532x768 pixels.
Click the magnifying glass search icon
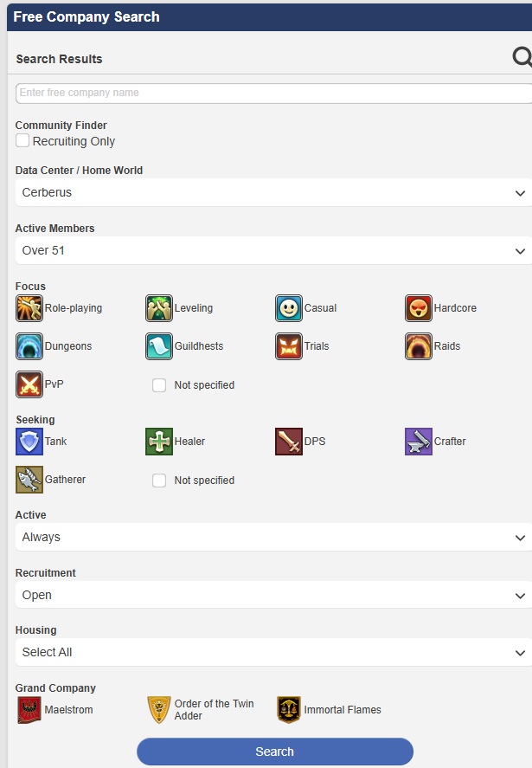522,57
